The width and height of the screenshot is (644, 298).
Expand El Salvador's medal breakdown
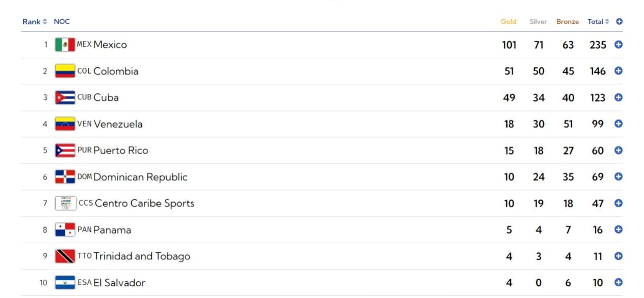click(618, 282)
